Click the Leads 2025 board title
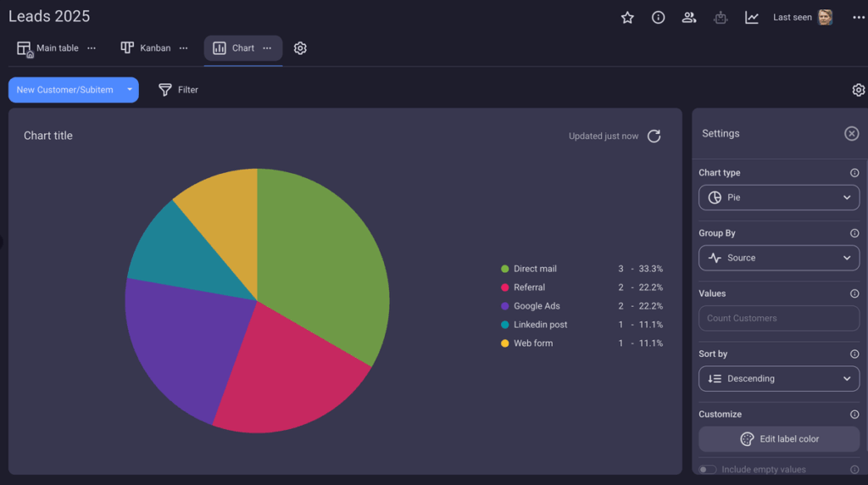 coord(49,16)
